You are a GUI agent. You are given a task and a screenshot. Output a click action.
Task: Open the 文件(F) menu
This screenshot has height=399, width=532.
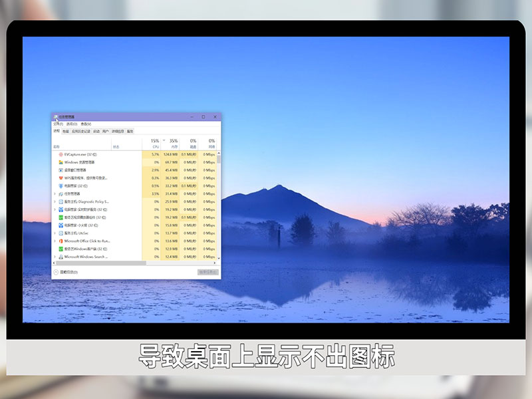[58, 124]
